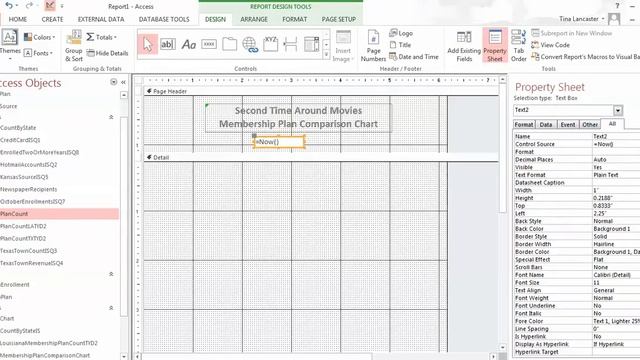Click the Border Color property value

click(x=616, y=252)
